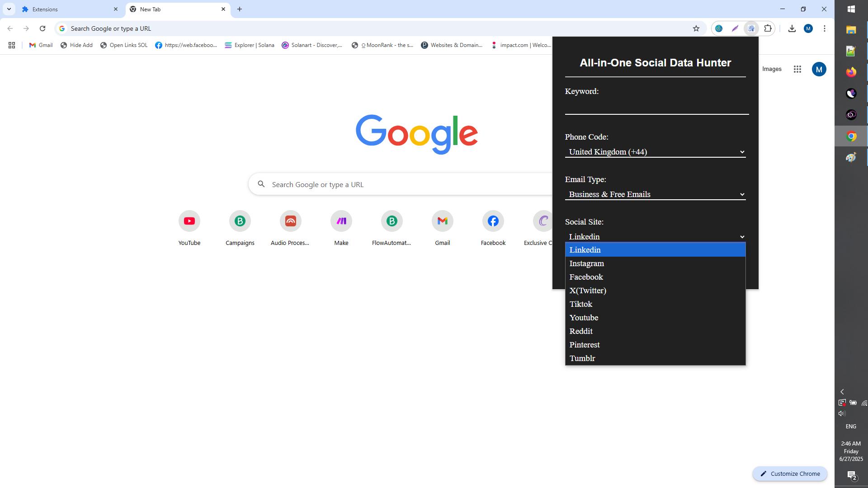Reload the page with refresh icon
868x488 pixels.
pos(42,28)
